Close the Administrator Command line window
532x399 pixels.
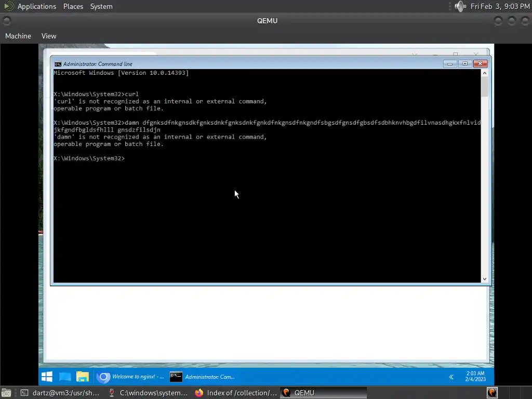point(481,64)
